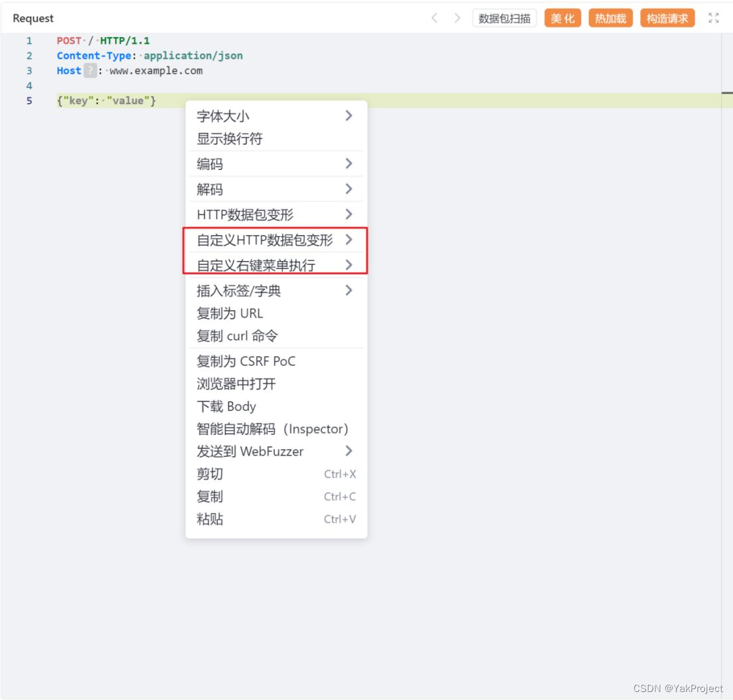733x700 pixels.
Task: Expand the chevron arrow beside 解码
Action: pos(349,189)
